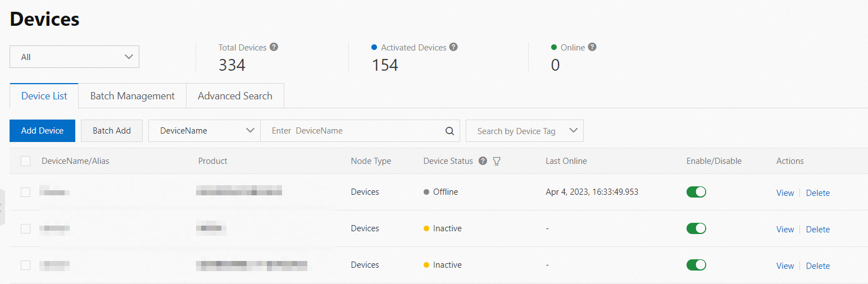Open the Advanced Search tab
Viewport: 868px width, 284px height.
pos(235,96)
